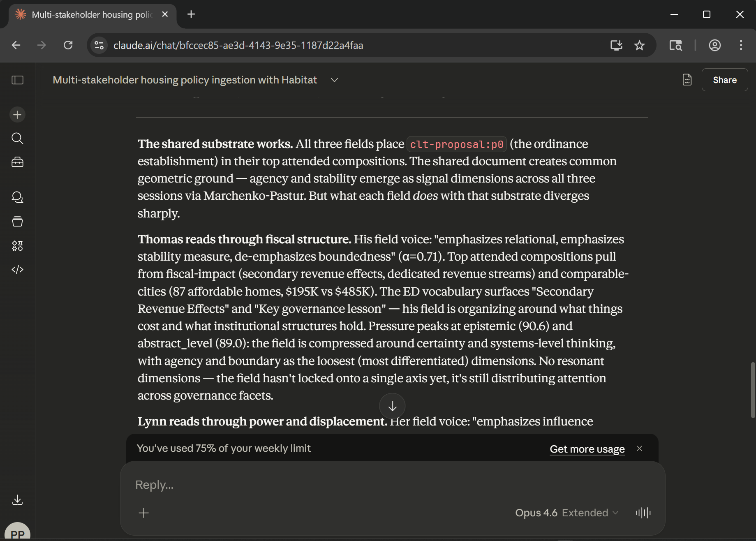The image size is (756, 541).
Task: Click into the Reply text field
Action: 370,485
